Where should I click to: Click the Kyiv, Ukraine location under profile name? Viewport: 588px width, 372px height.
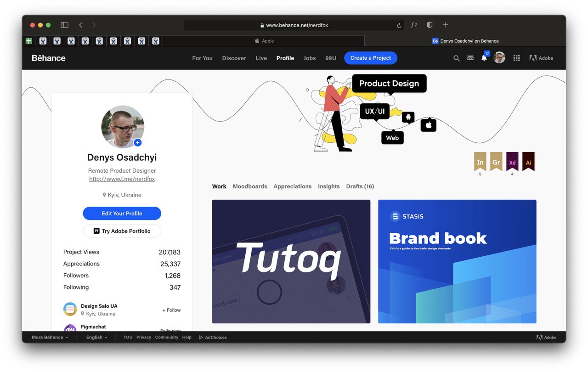click(122, 195)
